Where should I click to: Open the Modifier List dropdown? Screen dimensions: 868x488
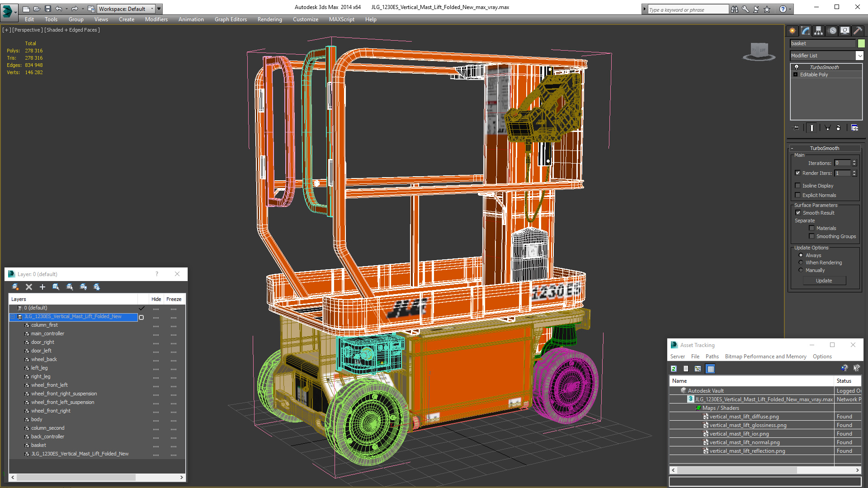[x=860, y=56]
